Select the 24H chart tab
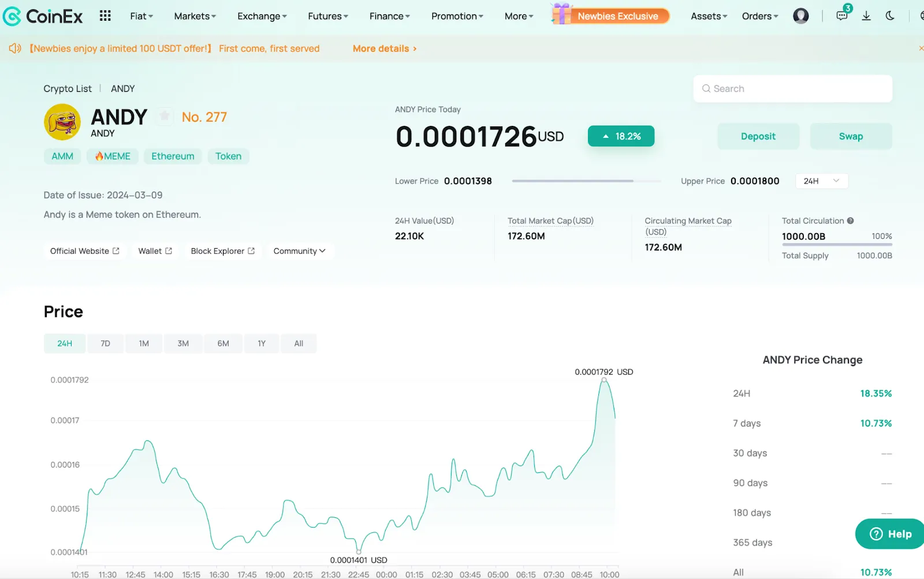 [x=65, y=343]
